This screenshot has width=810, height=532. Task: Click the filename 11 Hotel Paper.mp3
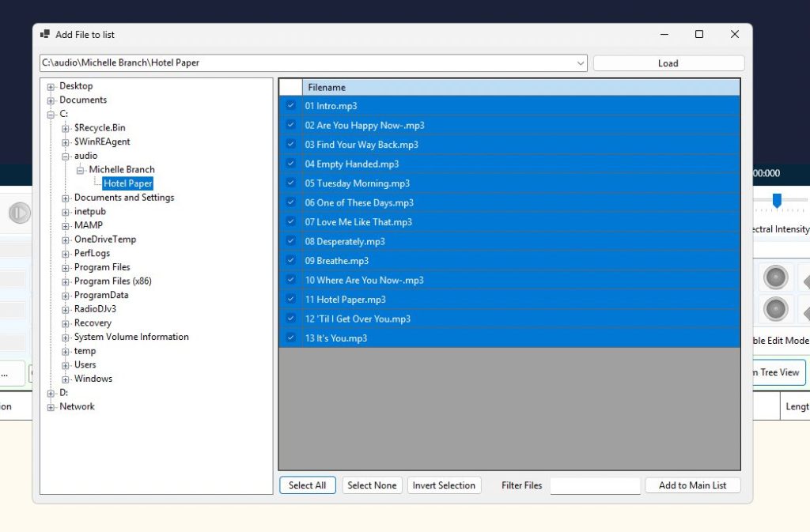(x=345, y=300)
